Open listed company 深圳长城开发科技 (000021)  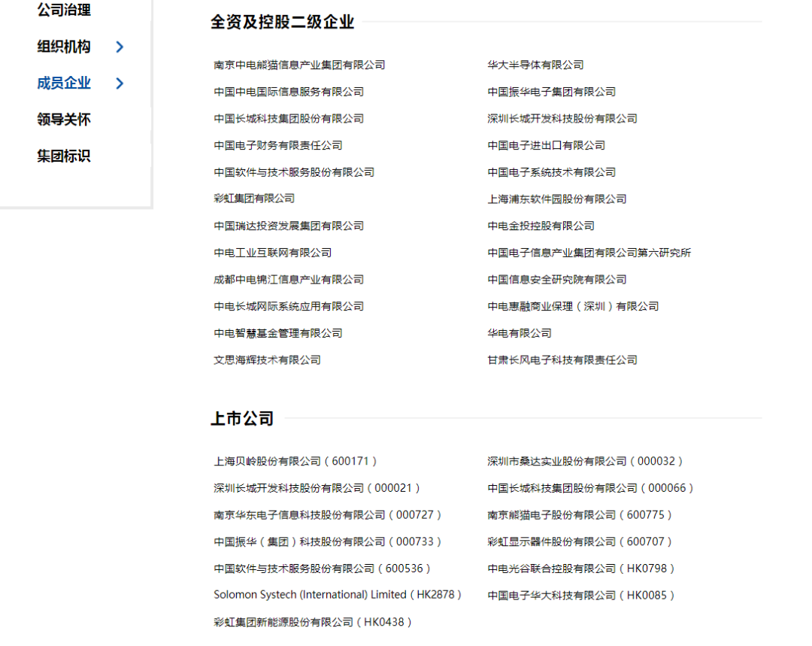tap(317, 488)
